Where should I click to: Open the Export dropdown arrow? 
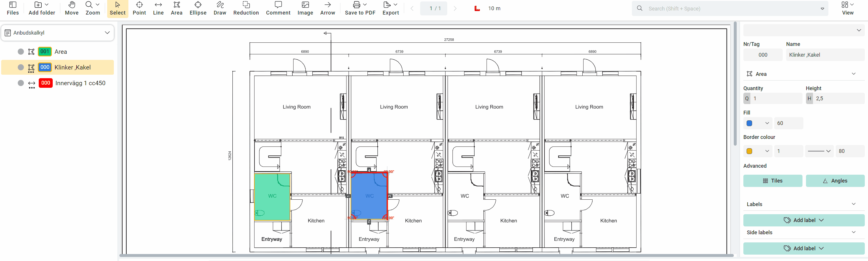(x=395, y=4)
